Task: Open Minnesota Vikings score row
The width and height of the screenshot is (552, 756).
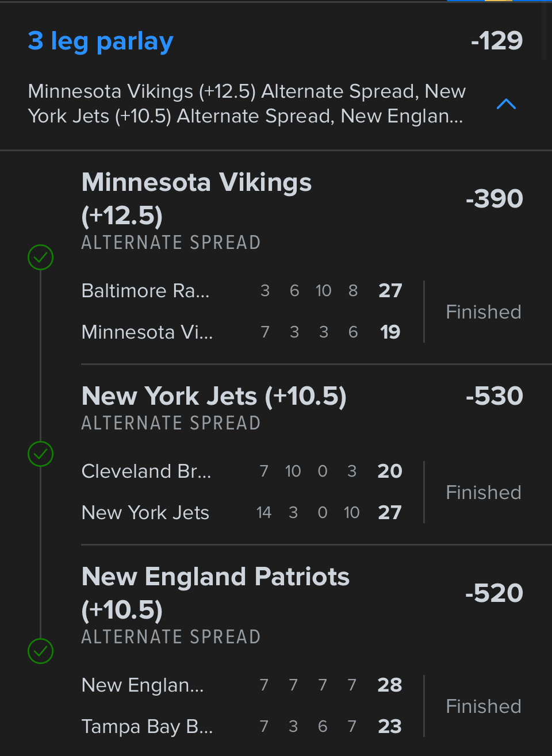Action: click(241, 332)
